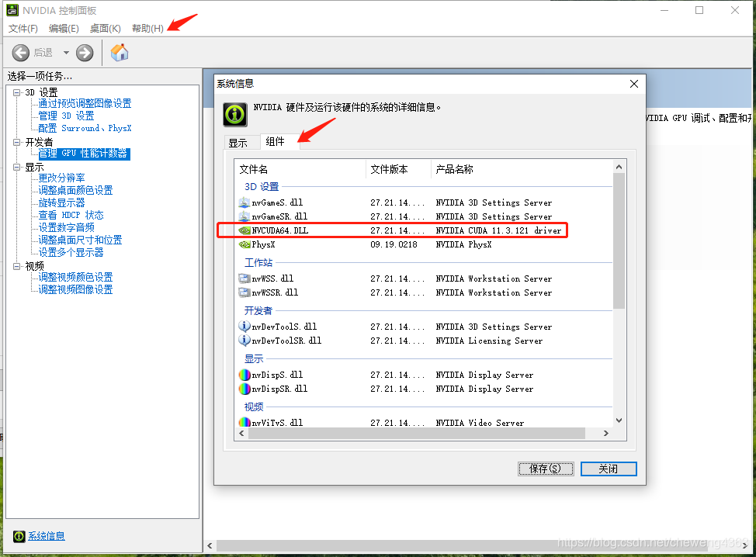Select the nvDevToolS.dll info icon
The height and width of the screenshot is (557, 756).
coord(244,326)
